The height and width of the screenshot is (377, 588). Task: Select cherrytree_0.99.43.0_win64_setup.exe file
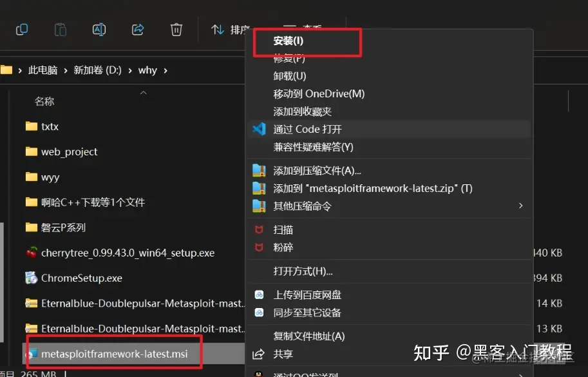point(128,253)
